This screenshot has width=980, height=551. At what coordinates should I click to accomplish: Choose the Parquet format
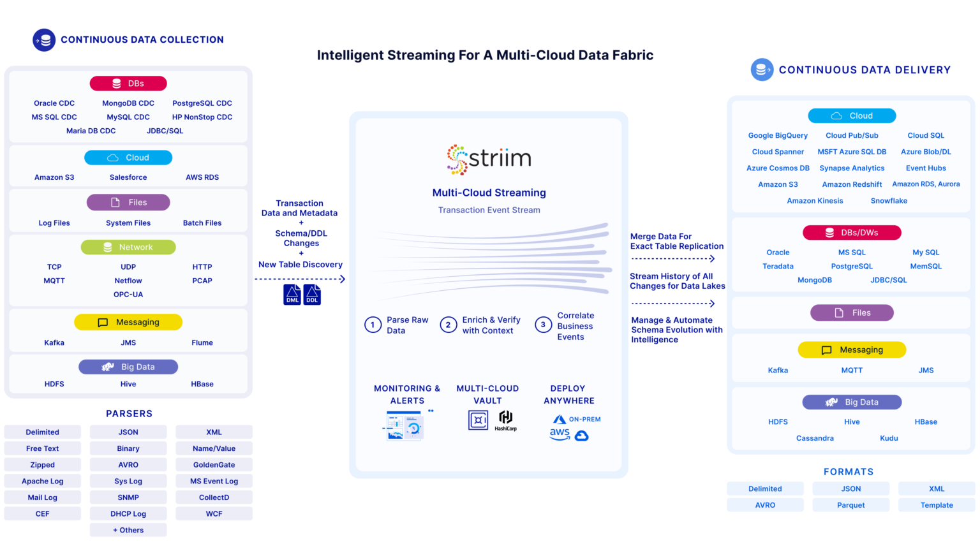(x=851, y=505)
